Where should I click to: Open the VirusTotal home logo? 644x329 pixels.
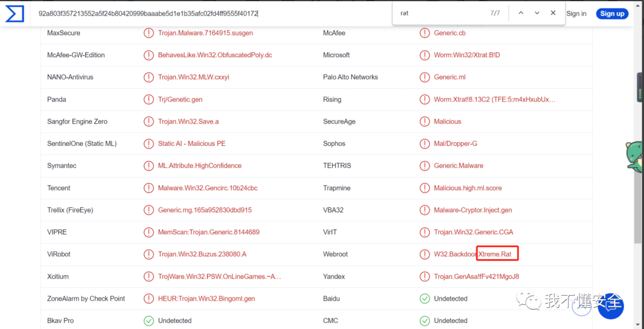pos(14,14)
